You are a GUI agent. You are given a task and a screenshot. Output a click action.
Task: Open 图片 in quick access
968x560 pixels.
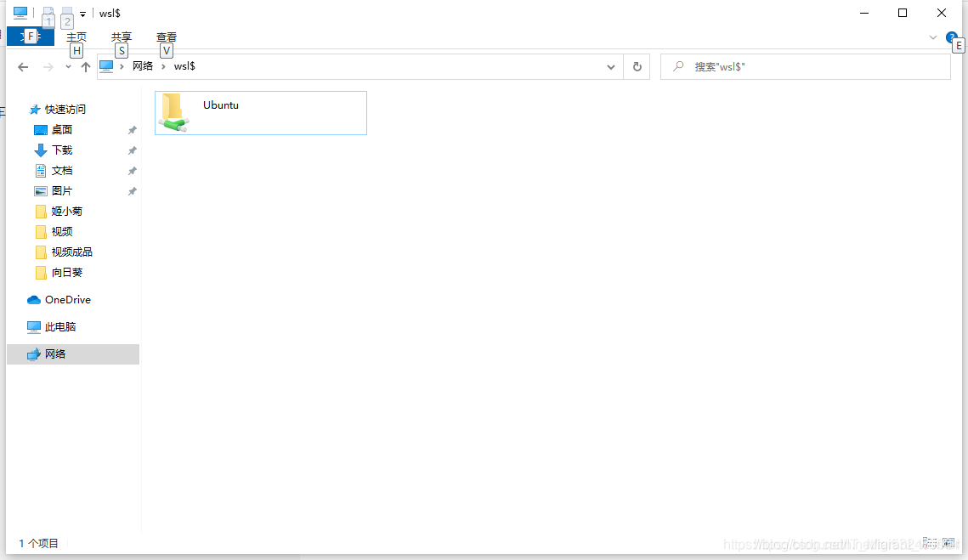pyautogui.click(x=62, y=191)
